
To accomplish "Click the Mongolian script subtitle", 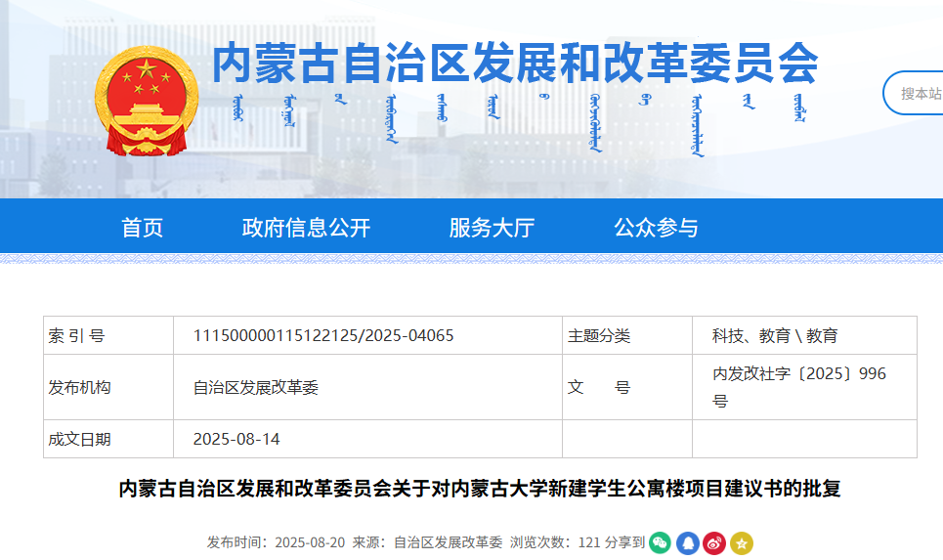I will click(x=520, y=124).
